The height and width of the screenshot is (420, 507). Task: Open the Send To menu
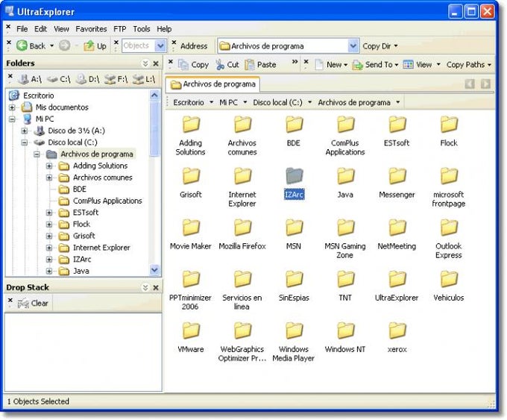click(x=375, y=65)
